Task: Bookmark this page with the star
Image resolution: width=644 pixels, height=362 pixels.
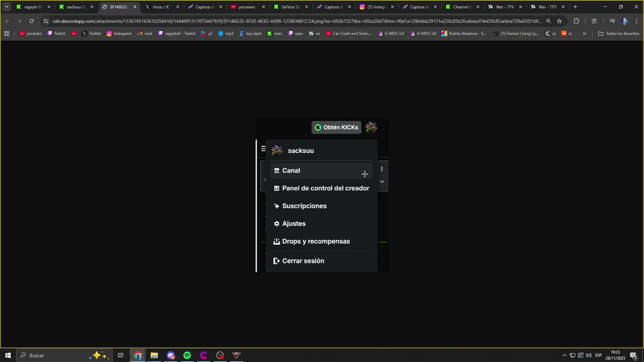Action: [559, 21]
